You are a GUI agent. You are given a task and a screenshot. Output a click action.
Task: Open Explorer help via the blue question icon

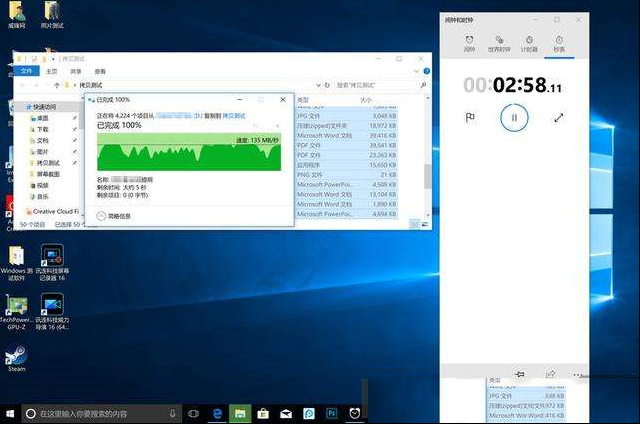click(427, 71)
